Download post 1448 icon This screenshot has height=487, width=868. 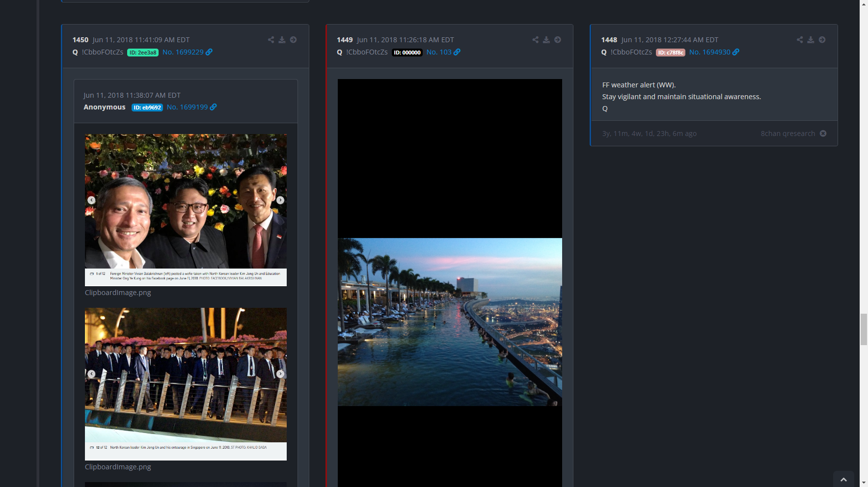point(811,40)
